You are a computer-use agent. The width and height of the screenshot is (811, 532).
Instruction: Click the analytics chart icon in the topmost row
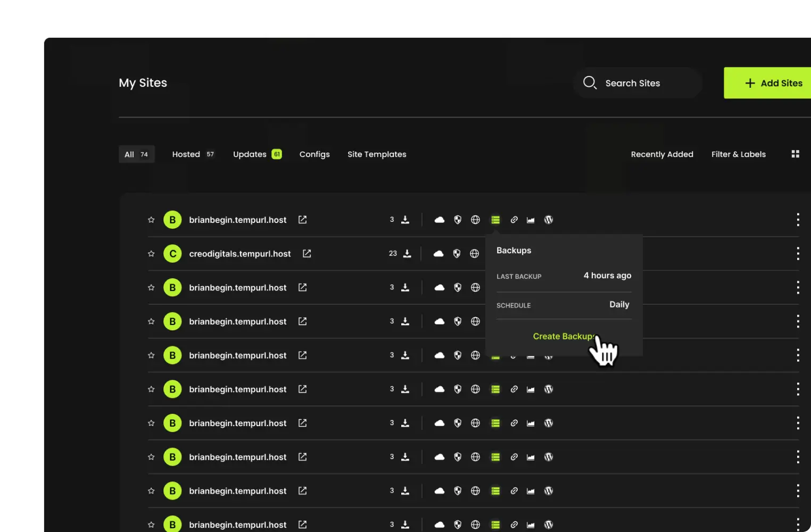(x=531, y=220)
